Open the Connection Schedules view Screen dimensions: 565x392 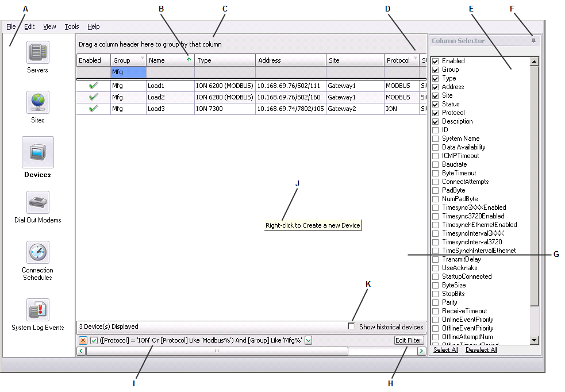point(37,253)
